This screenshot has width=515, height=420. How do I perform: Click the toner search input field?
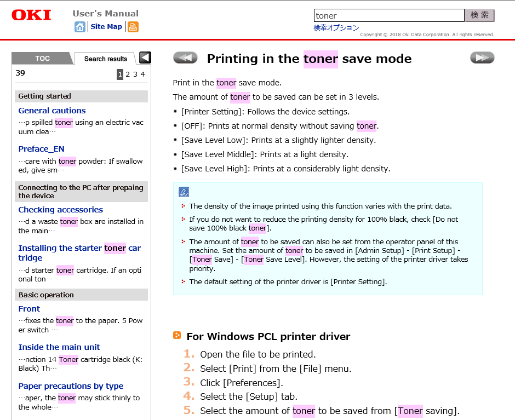[x=388, y=15]
